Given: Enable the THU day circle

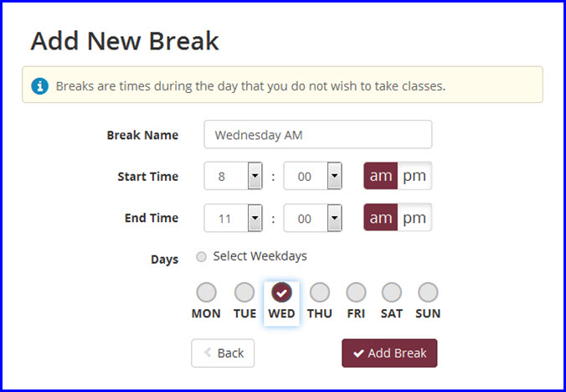Looking at the screenshot, I should pyautogui.click(x=320, y=292).
